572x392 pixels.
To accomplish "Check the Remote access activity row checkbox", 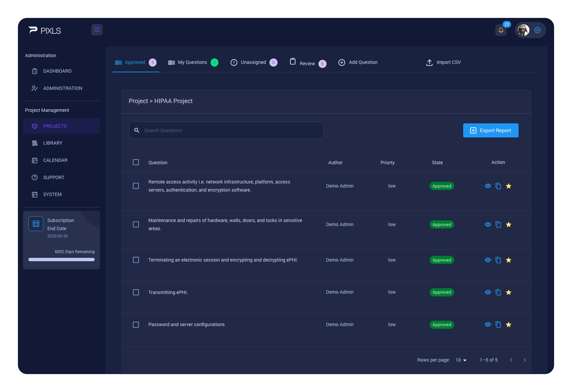I will (x=136, y=186).
